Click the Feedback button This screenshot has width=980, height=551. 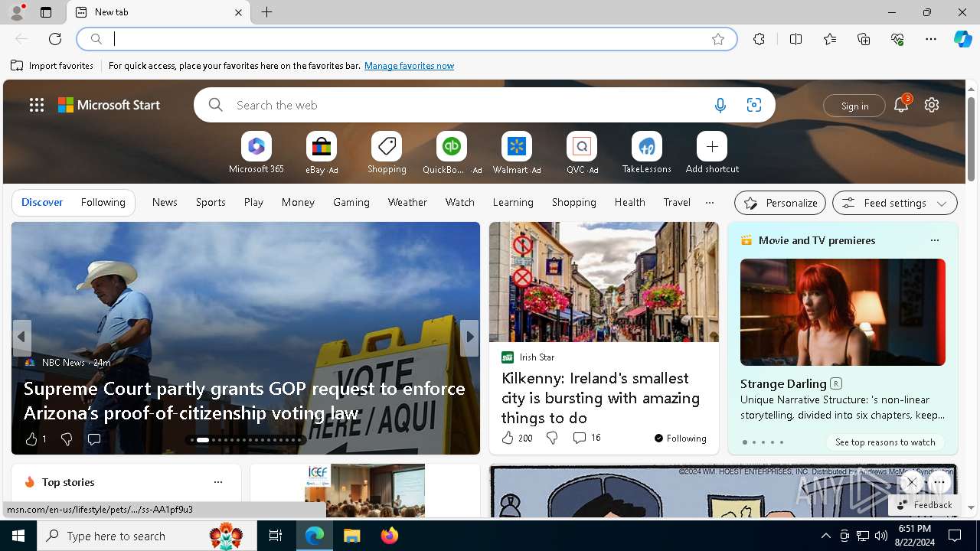coord(924,505)
